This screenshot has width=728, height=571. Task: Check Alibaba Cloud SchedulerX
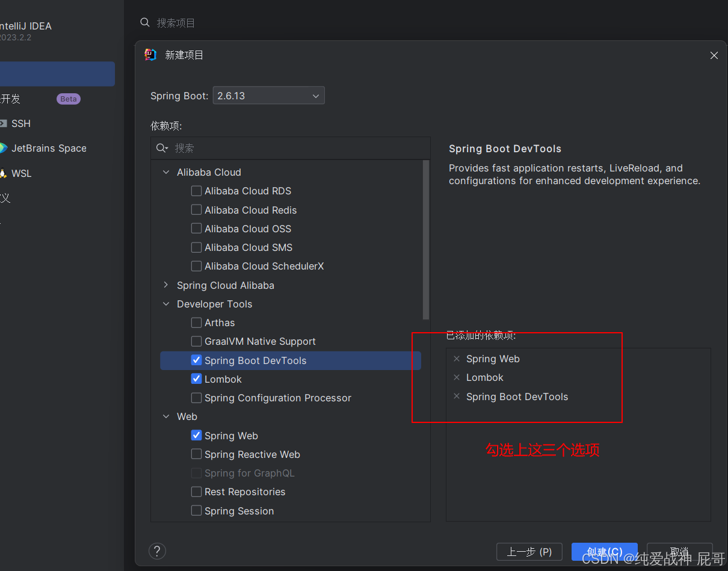tap(196, 266)
